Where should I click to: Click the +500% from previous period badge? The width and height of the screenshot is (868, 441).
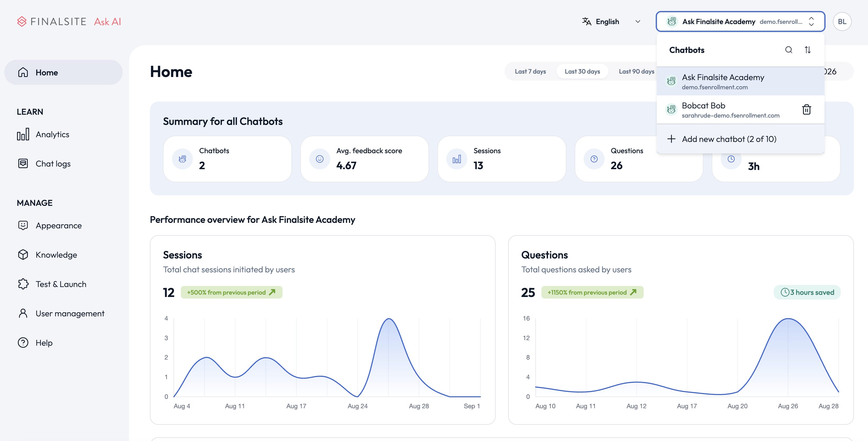(x=231, y=292)
